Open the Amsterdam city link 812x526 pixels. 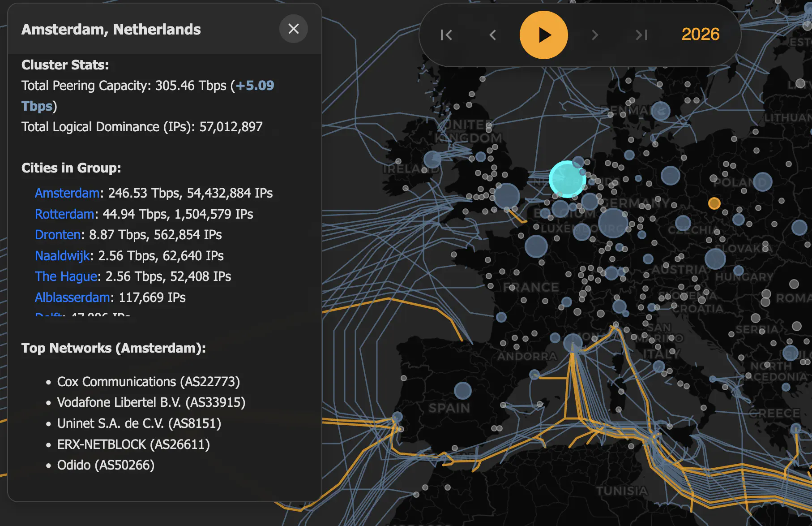67,193
